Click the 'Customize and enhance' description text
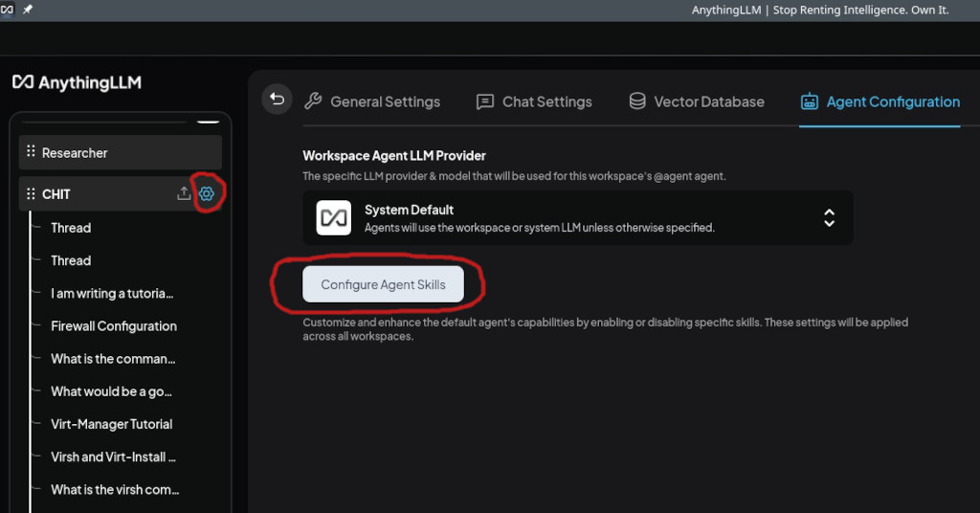Viewport: 980px width, 513px height. [x=605, y=329]
